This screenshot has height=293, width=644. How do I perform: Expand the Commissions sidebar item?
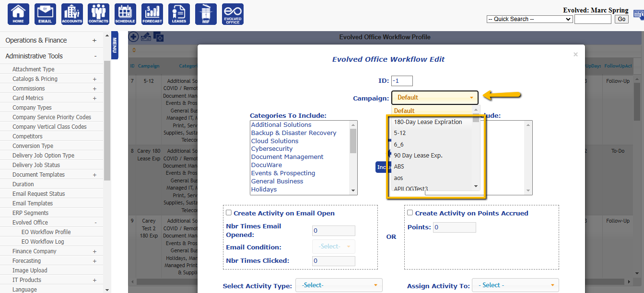coord(94,89)
